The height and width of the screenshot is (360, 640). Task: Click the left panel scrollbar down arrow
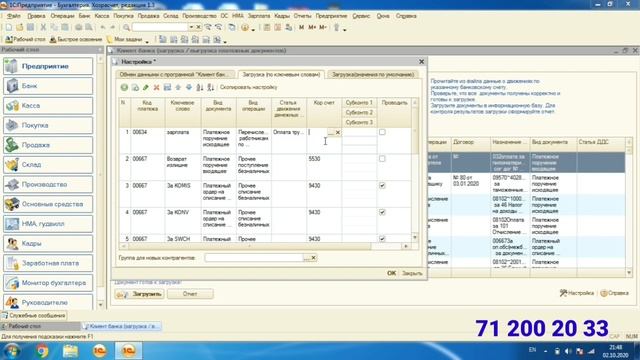click(100, 304)
